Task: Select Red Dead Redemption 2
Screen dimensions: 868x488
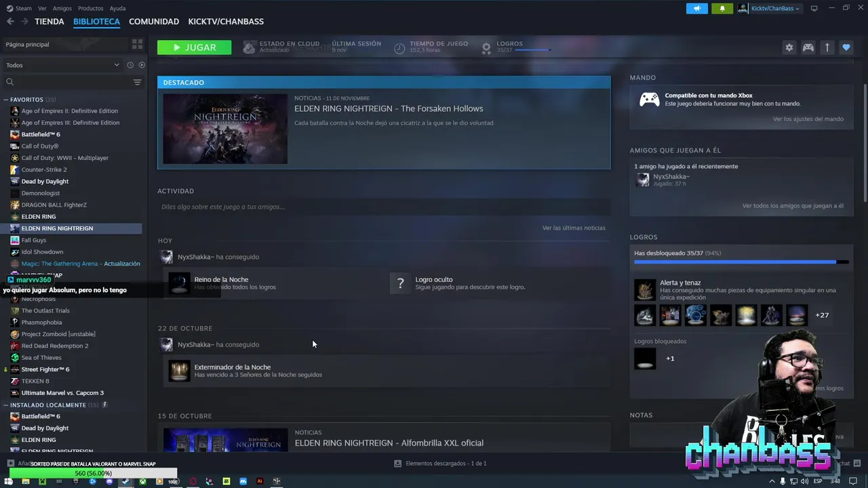Action: [55, 346]
